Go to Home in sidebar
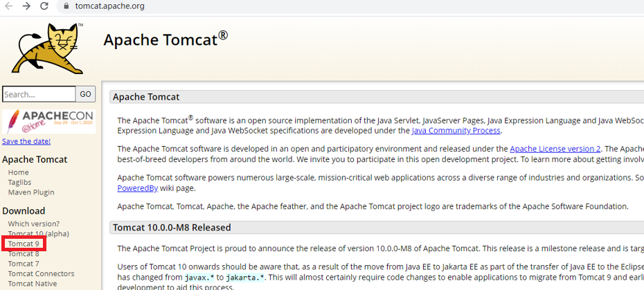This screenshot has height=290, width=644. pyautogui.click(x=19, y=172)
